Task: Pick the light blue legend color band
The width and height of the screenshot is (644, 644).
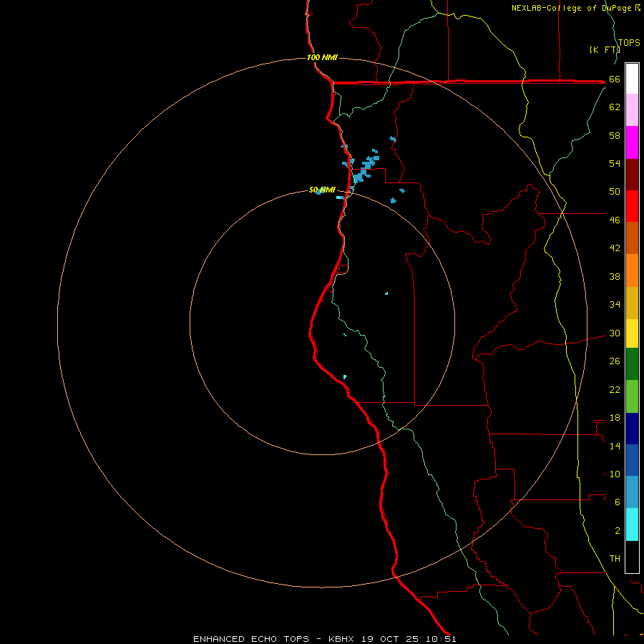Action: coord(632,492)
